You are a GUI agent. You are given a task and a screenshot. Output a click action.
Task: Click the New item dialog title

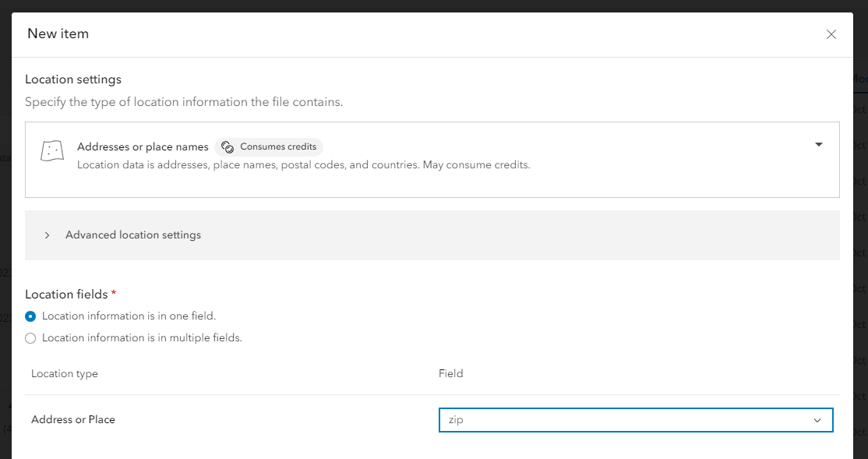click(x=58, y=34)
